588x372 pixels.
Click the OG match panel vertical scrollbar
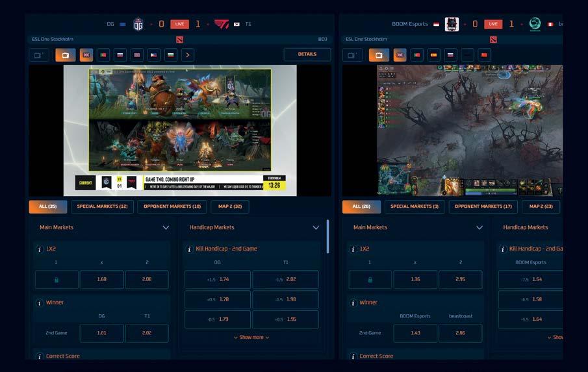(327, 237)
